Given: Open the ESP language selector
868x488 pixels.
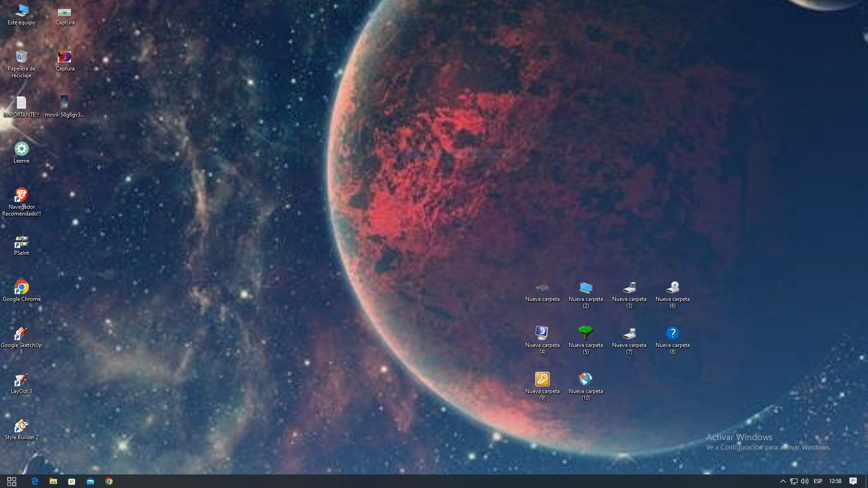Looking at the screenshot, I should (x=817, y=481).
